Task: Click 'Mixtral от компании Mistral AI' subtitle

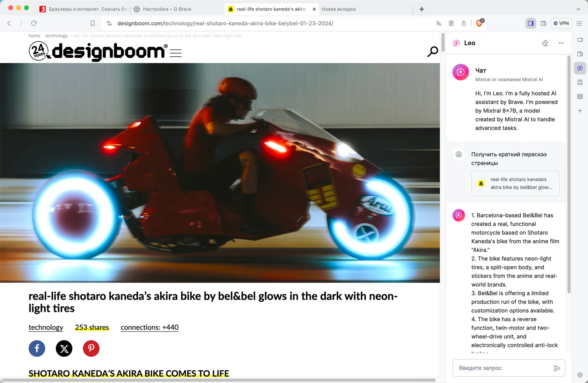Action: (x=509, y=80)
